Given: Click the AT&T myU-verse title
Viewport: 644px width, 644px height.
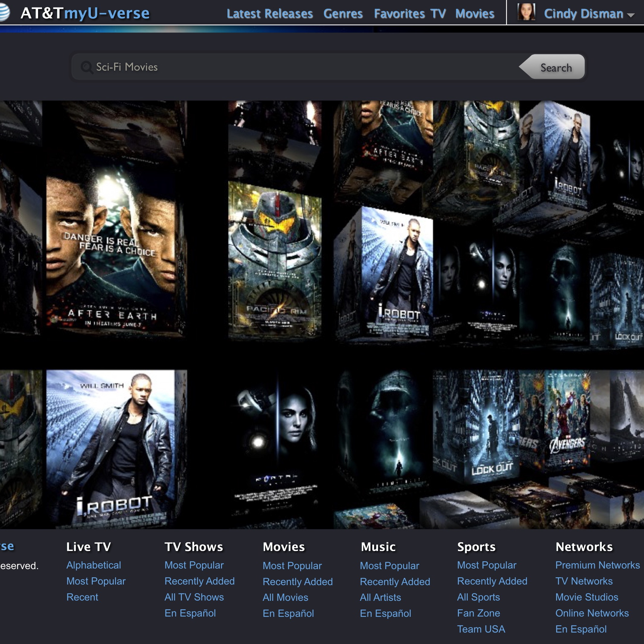Looking at the screenshot, I should [85, 13].
